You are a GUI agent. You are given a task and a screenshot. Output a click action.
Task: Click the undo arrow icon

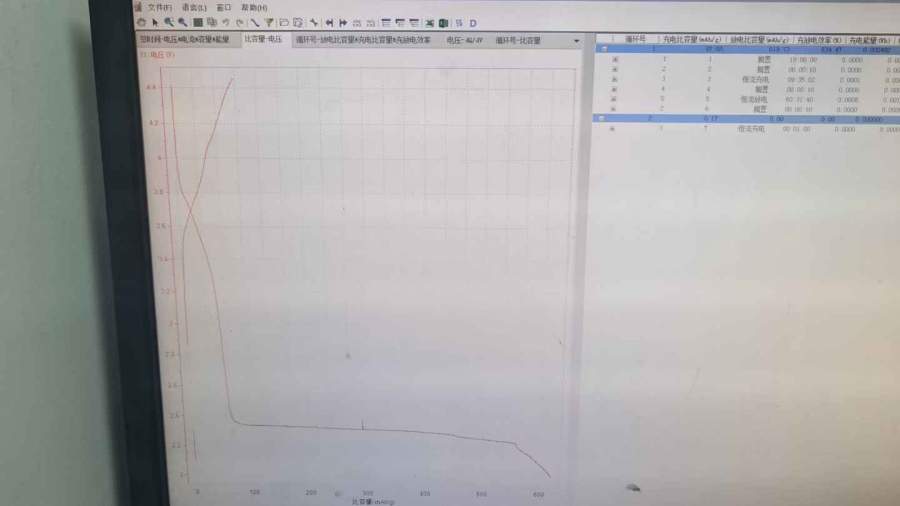(226, 22)
